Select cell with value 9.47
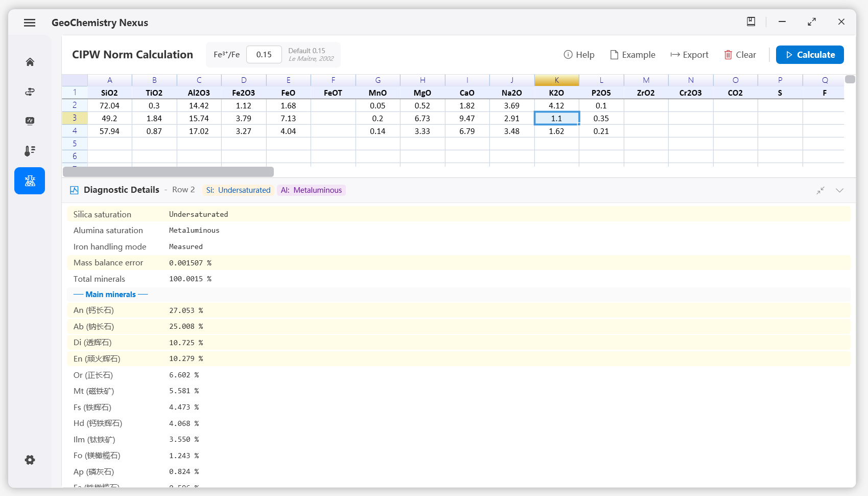868x496 pixels. 467,118
